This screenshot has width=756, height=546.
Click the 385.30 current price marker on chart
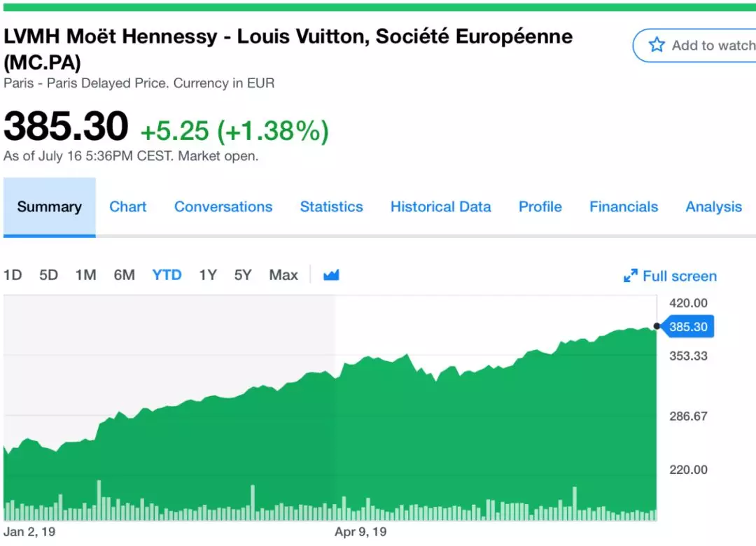687,326
